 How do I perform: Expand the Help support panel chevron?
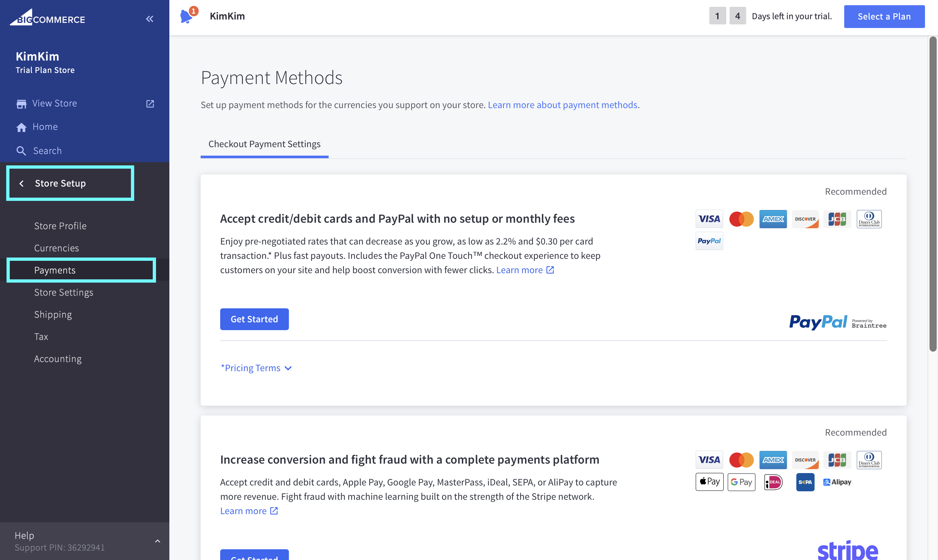(157, 541)
